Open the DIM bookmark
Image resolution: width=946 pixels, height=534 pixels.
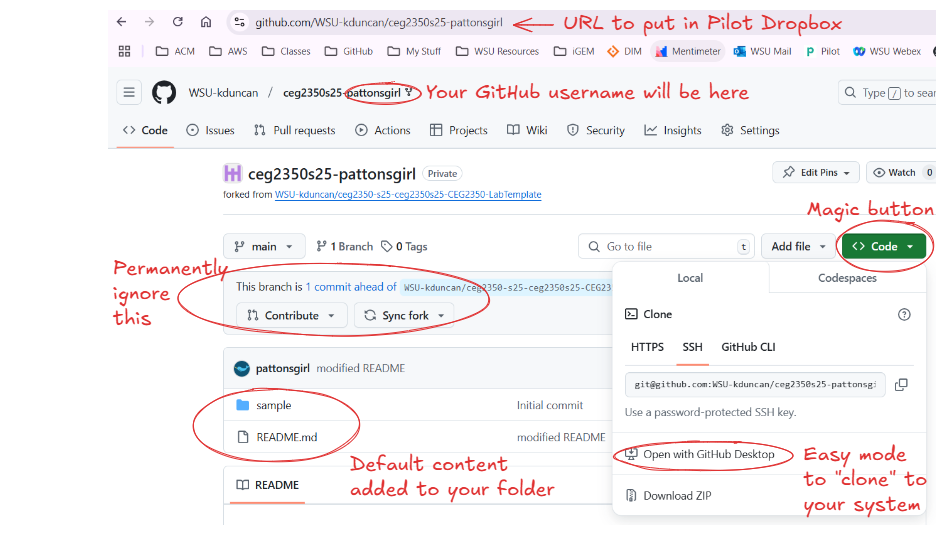pos(624,51)
